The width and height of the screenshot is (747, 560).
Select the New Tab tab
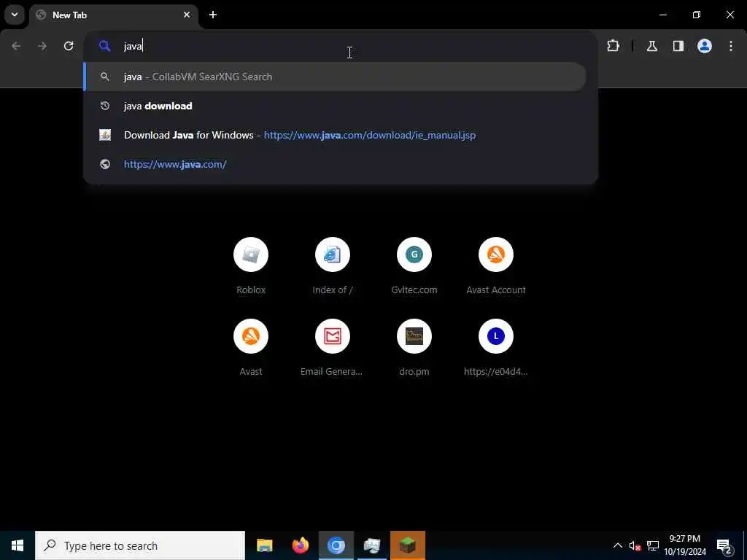pyautogui.click(x=113, y=15)
